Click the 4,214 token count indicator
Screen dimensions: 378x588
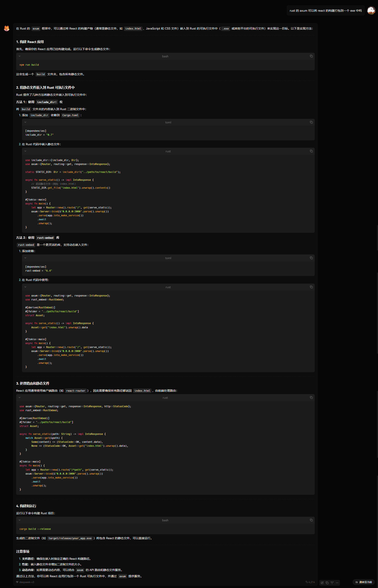coord(310,582)
